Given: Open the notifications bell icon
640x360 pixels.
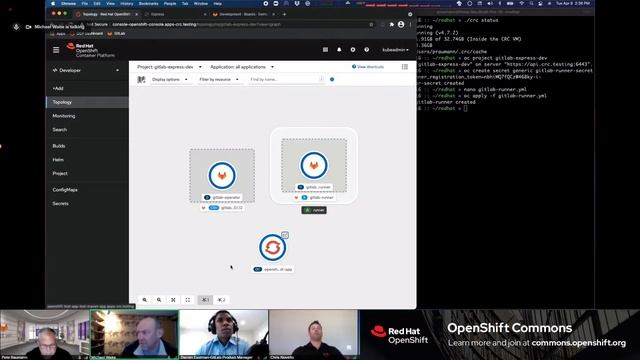Looking at the screenshot, I should pos(339,50).
